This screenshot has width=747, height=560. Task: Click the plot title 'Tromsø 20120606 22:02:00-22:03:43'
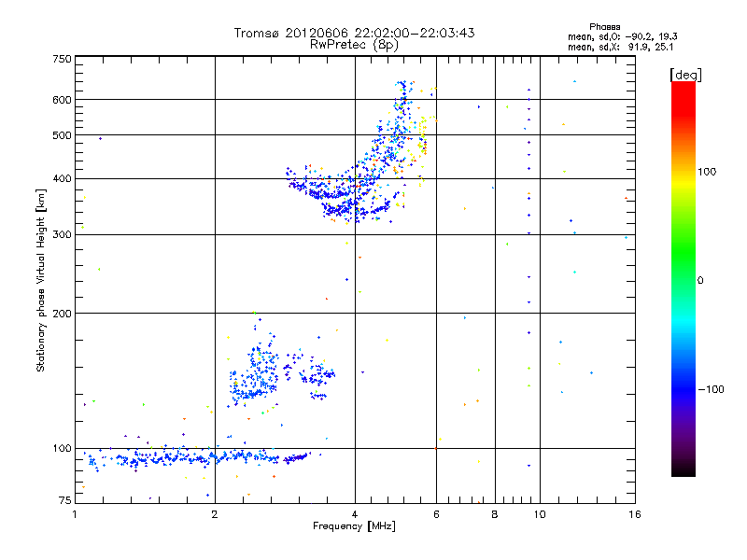tap(354, 33)
